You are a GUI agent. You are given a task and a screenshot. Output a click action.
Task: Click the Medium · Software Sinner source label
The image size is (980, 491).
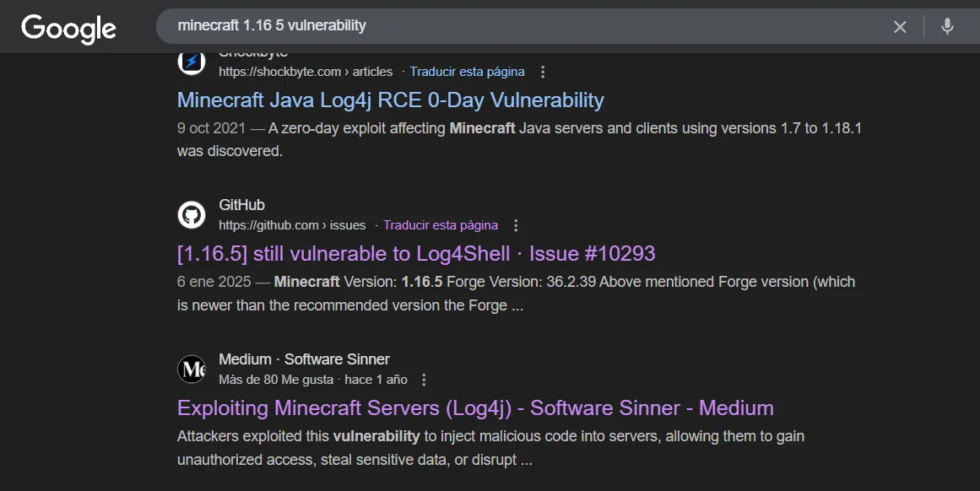305,359
